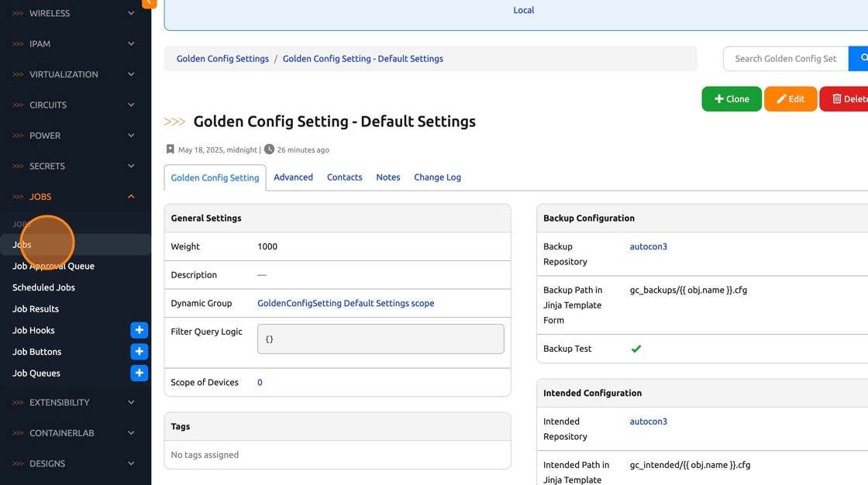Image resolution: width=868 pixels, height=485 pixels.
Task: Expand the Circuits sidebar section
Action: [74, 105]
